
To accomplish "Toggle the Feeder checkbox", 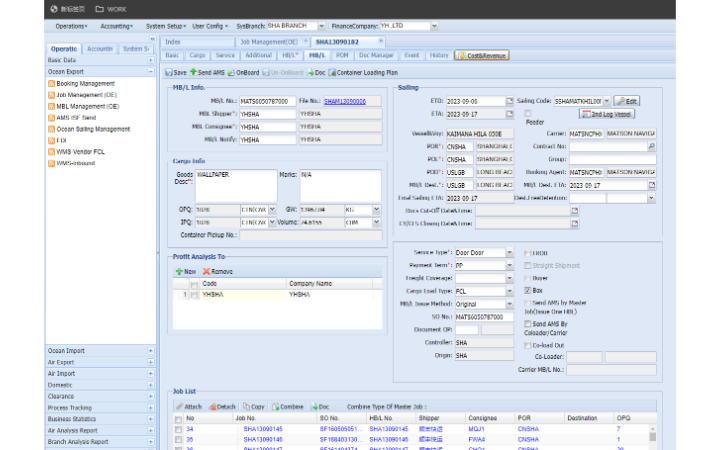I will pyautogui.click(x=528, y=113).
